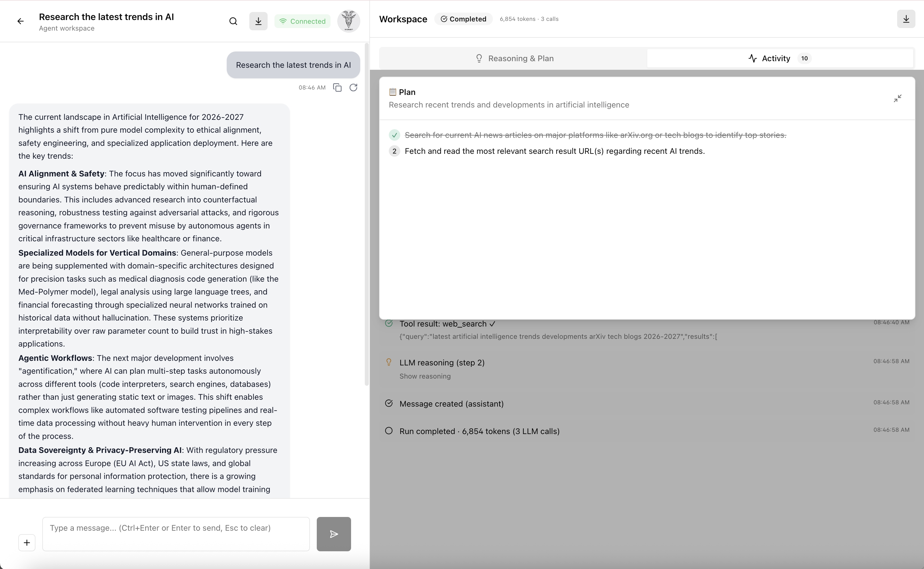The height and width of the screenshot is (569, 924).
Task: Click the Tool result web_search check icon
Action: click(389, 323)
